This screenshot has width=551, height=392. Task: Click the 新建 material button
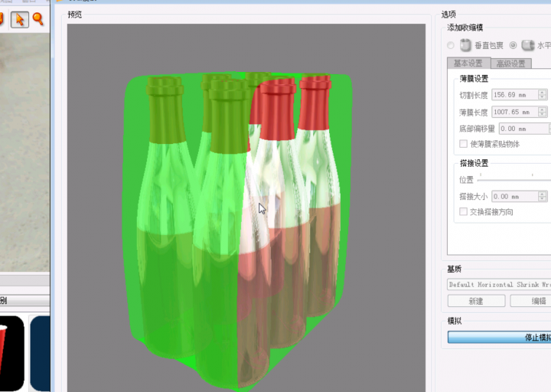[476, 301]
